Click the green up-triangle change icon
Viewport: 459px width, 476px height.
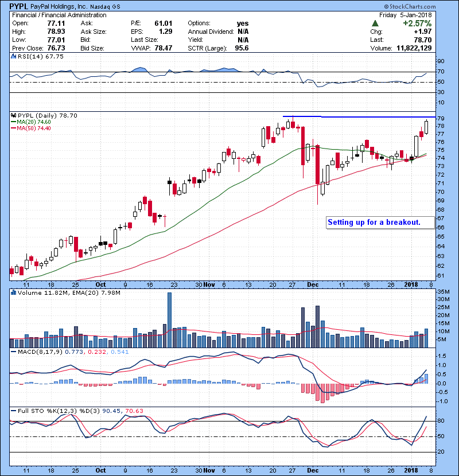click(375, 24)
